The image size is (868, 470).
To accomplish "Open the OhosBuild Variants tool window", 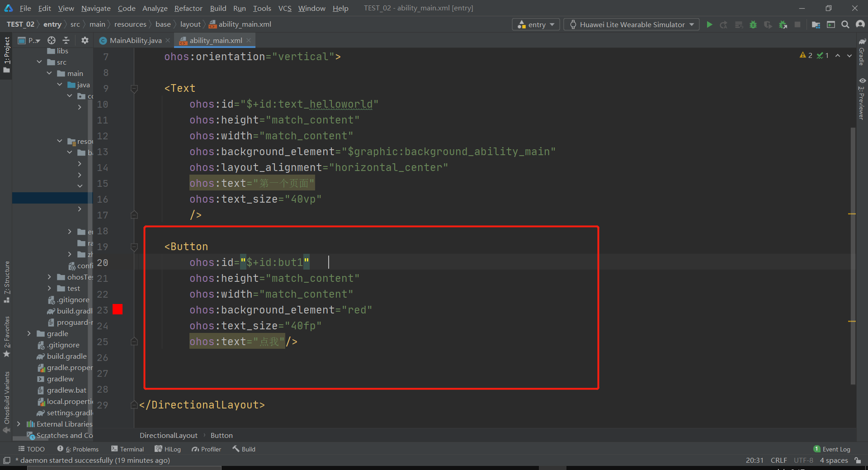I will point(6,402).
